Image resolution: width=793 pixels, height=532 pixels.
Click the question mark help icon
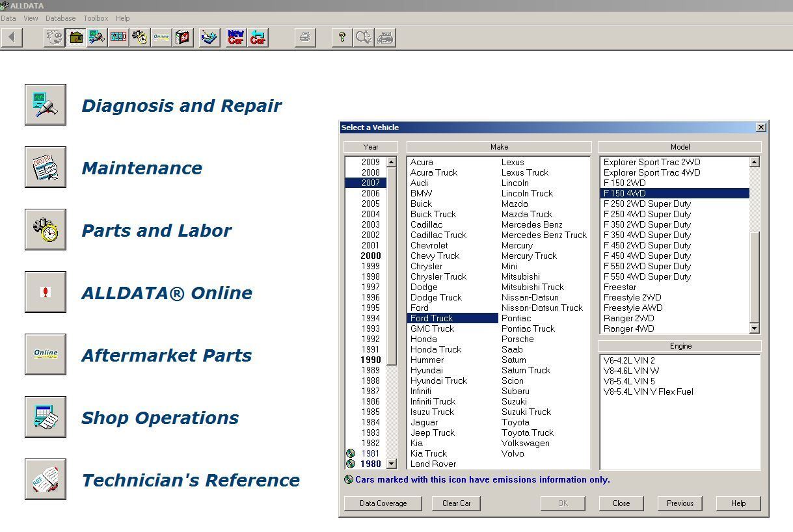[x=342, y=38]
